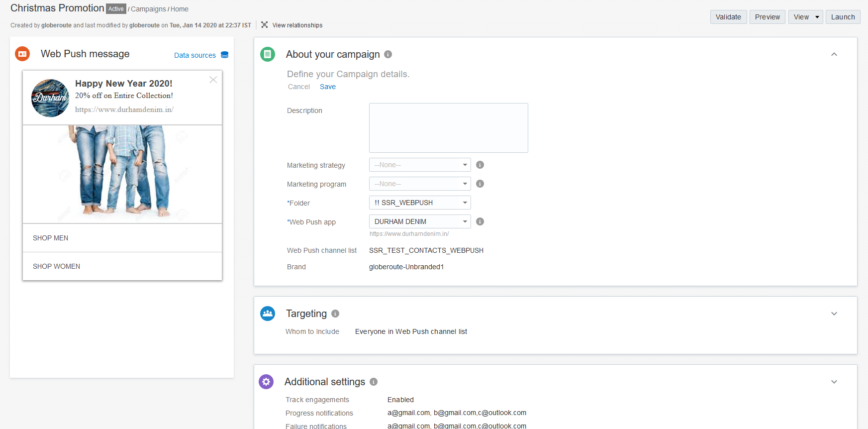Click the About your campaign info icon
Viewport: 868px width, 429px height.
coord(388,54)
